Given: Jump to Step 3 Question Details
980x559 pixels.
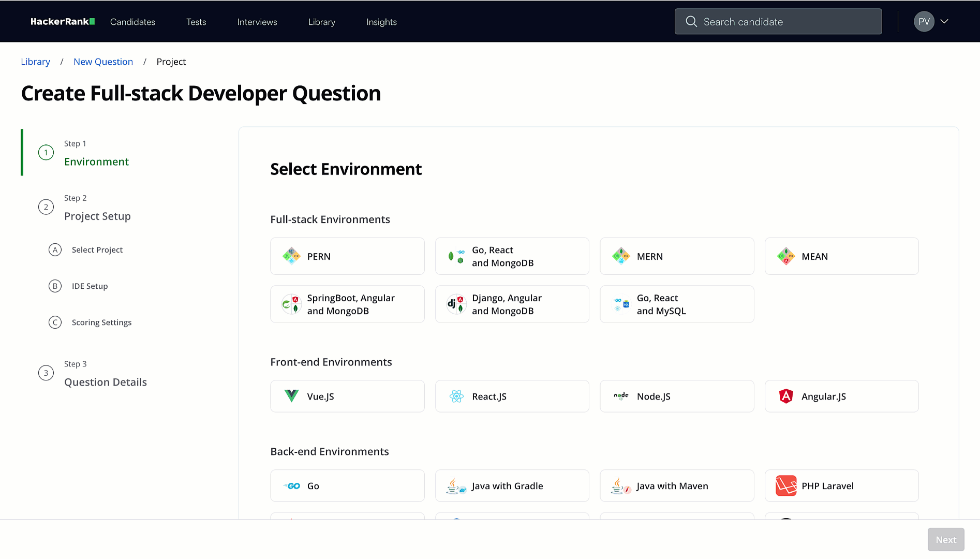Looking at the screenshot, I should (105, 382).
